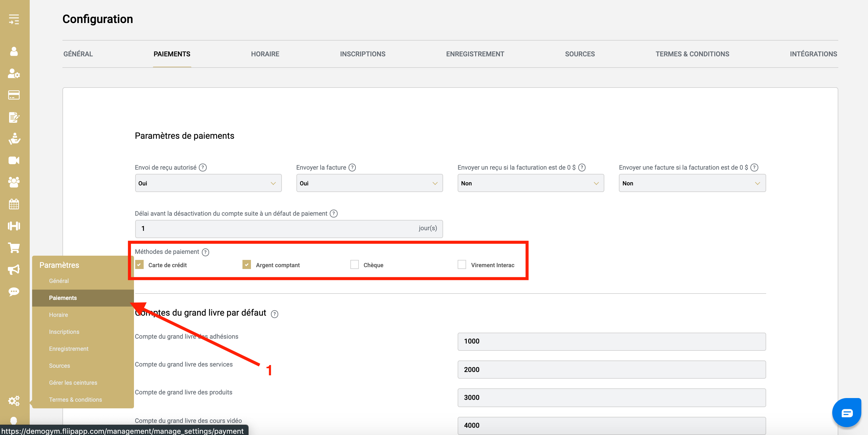Open Gérer les ceintures in Paramètres menu

pos(73,383)
